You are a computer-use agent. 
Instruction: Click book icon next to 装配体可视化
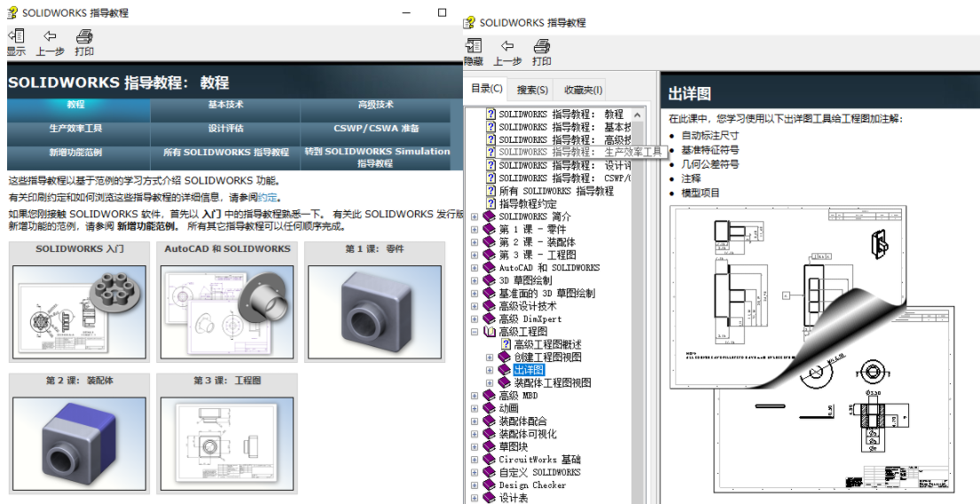[x=490, y=434]
